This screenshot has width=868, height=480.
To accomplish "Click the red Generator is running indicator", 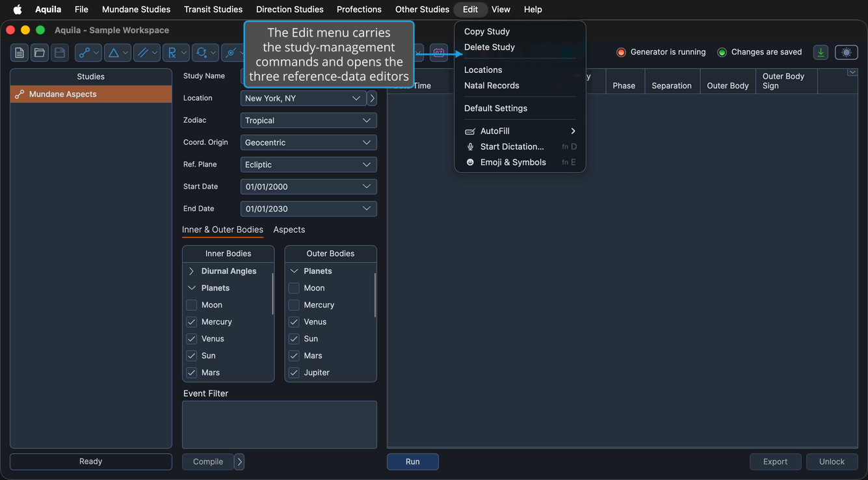I will click(621, 52).
